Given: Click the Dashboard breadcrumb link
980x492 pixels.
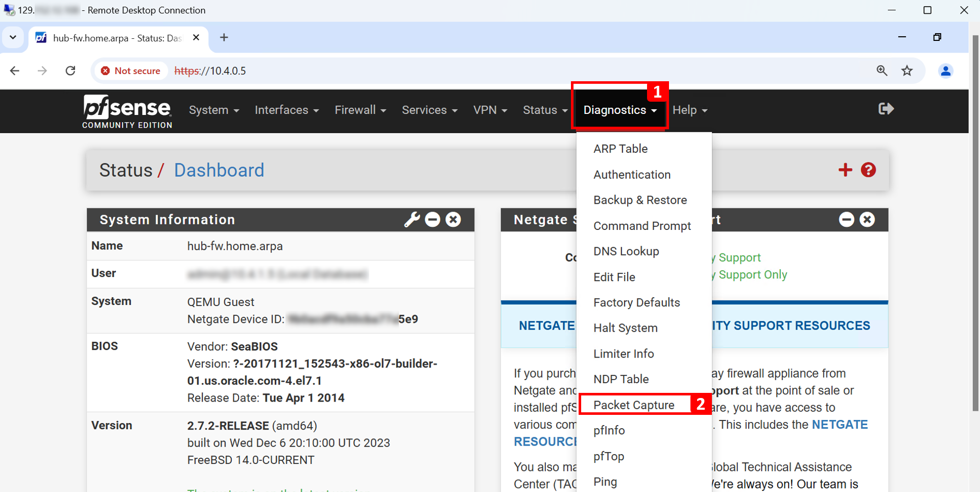Looking at the screenshot, I should 219,170.
